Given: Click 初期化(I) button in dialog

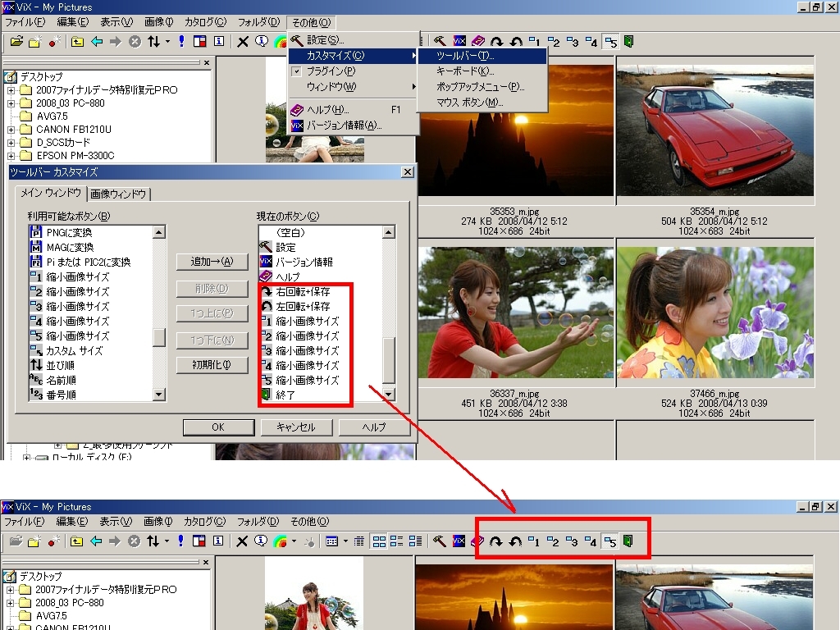Looking at the screenshot, I should (x=212, y=365).
